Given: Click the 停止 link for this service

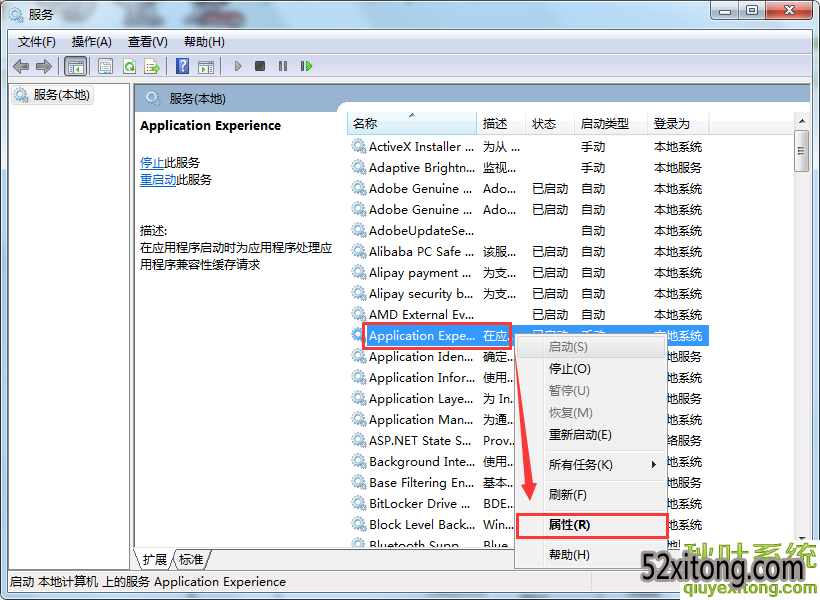Looking at the screenshot, I should 152,163.
